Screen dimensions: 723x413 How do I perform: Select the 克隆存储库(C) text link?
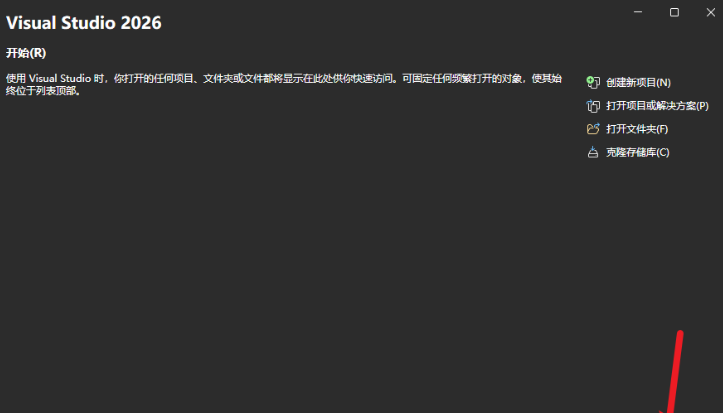(x=637, y=152)
